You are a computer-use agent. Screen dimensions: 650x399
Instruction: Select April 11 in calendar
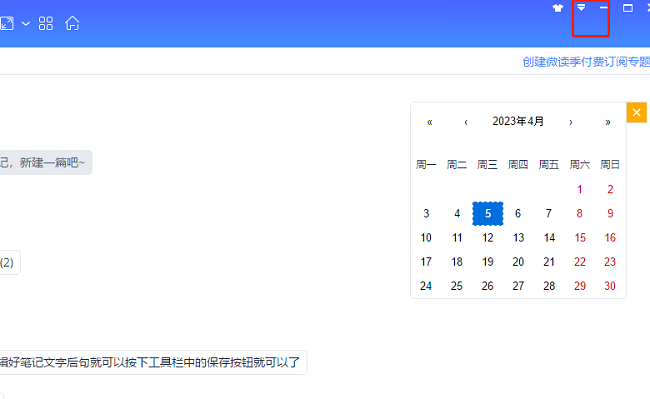point(457,238)
